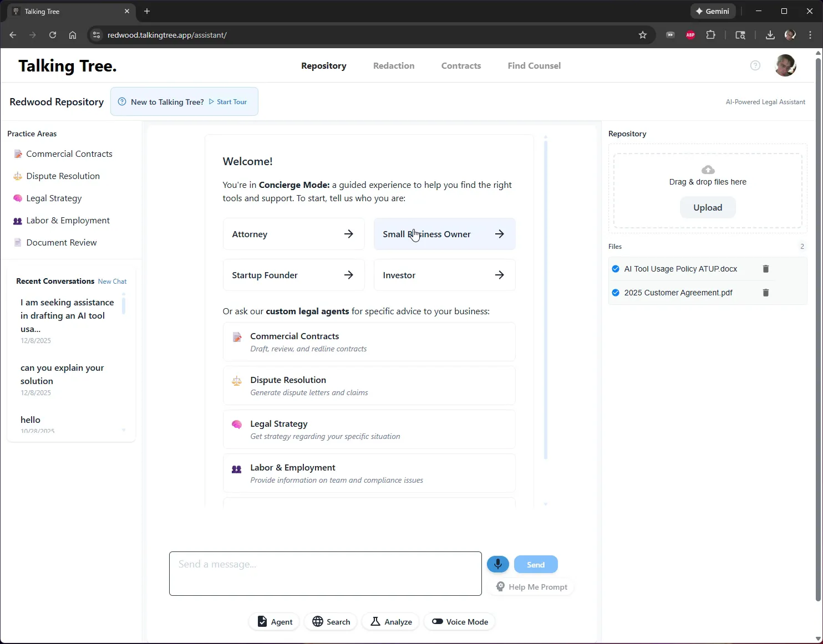Start the Talking Tree tour

point(228,102)
